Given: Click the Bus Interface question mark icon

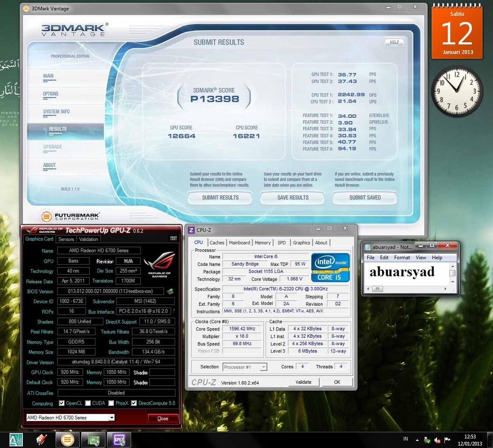Looking at the screenshot, I should point(173,311).
